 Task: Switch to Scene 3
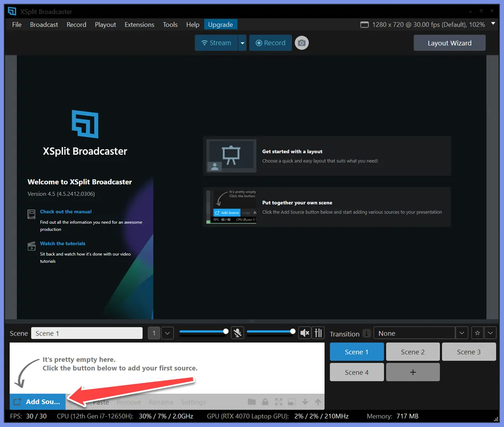pos(469,351)
